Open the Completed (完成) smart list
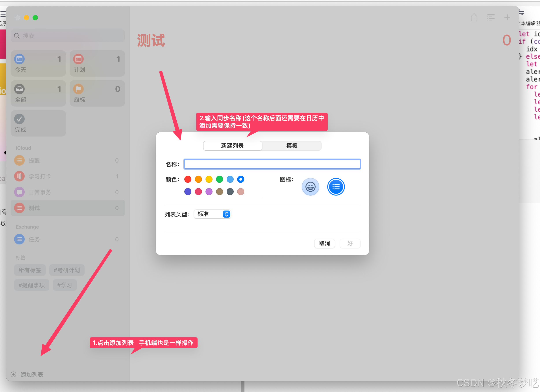Viewport: 540px width, 392px height. (38, 123)
